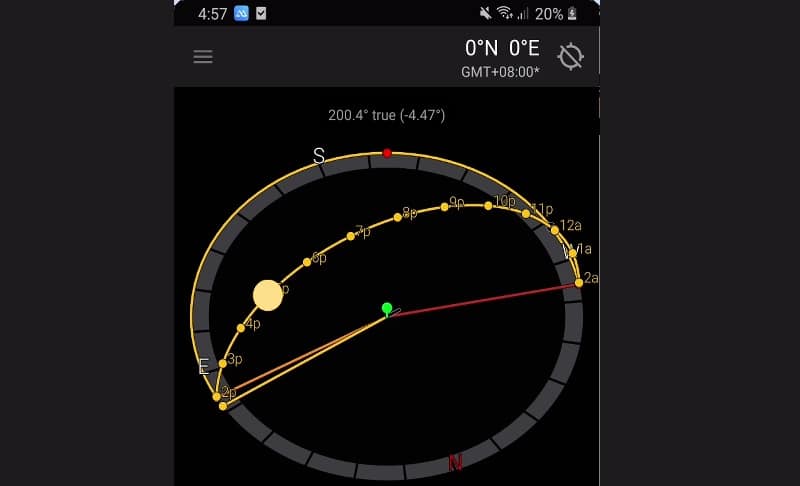Select the 8p hour marker

click(x=397, y=217)
